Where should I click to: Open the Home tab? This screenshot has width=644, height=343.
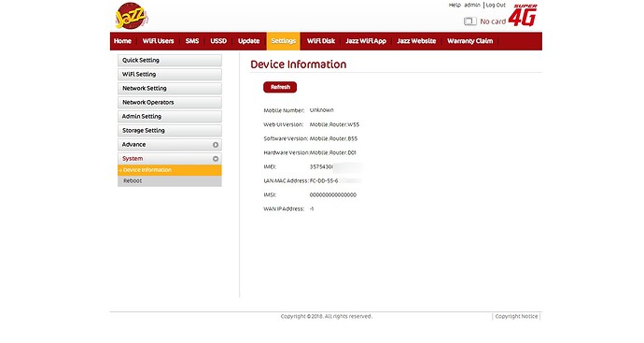122,41
